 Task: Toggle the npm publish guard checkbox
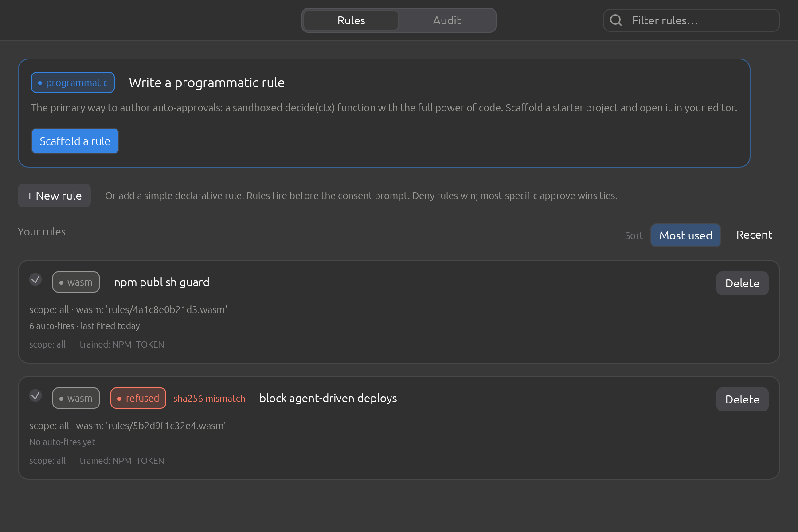click(35, 279)
